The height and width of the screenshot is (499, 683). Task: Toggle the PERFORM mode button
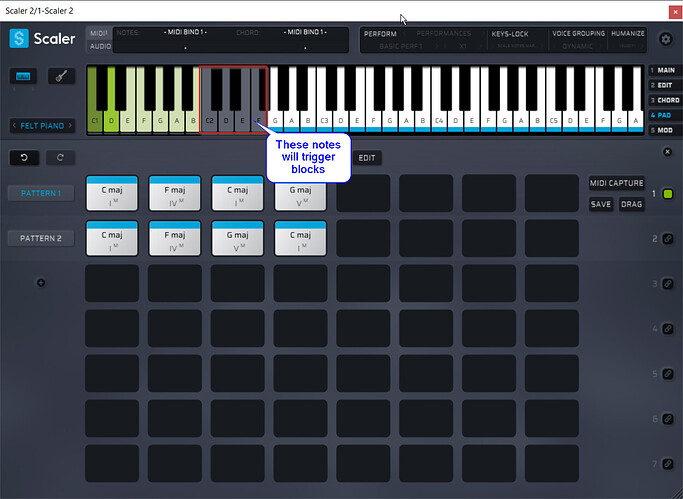click(x=380, y=34)
